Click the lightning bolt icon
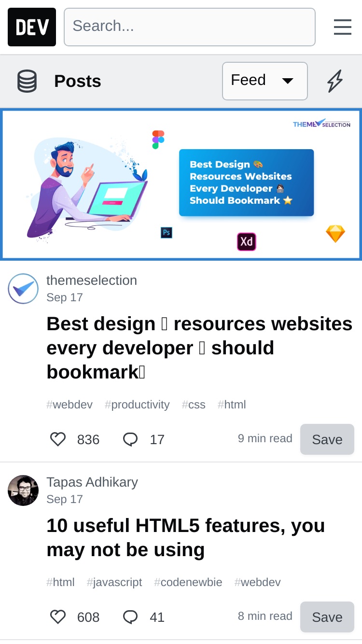Image resolution: width=362 pixels, height=644 pixels. click(335, 81)
